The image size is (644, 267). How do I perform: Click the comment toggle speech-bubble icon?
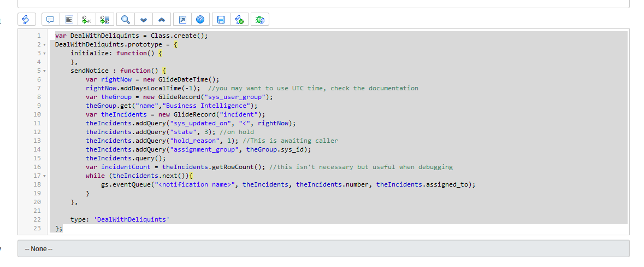click(x=50, y=19)
